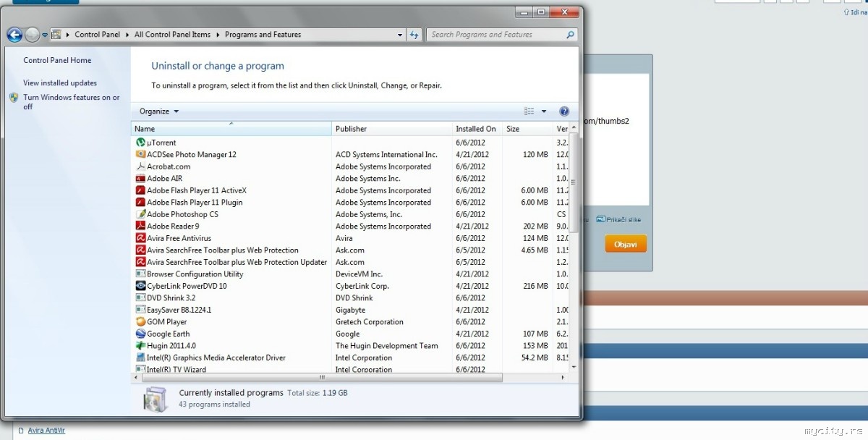Click the '153 MB' size cell
Viewport: 868px width, 440px height.
(x=535, y=346)
